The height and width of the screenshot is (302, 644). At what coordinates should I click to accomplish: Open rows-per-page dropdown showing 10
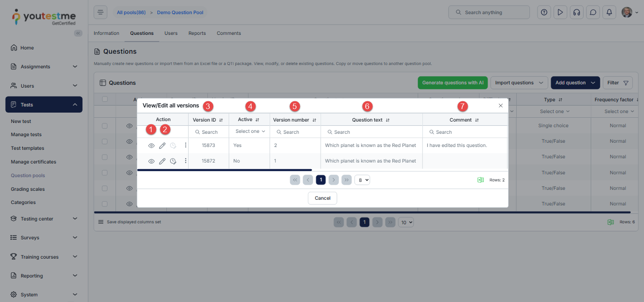(406, 222)
